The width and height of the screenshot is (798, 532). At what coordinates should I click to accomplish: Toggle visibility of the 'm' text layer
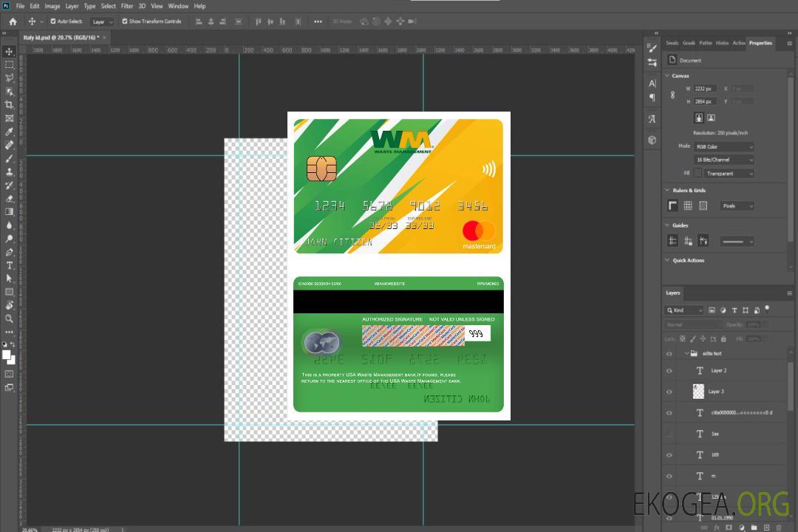pyautogui.click(x=669, y=476)
